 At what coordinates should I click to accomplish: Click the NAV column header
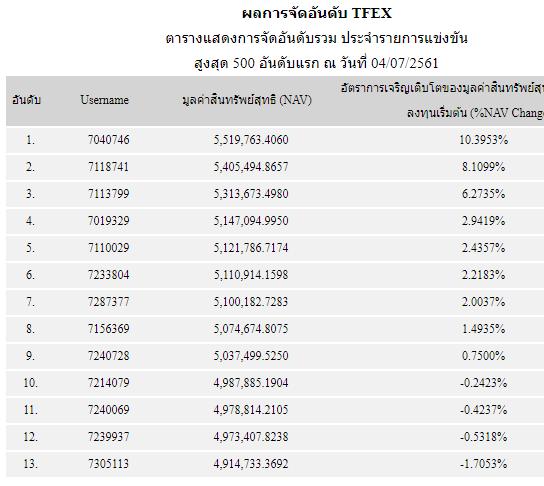coord(247,100)
